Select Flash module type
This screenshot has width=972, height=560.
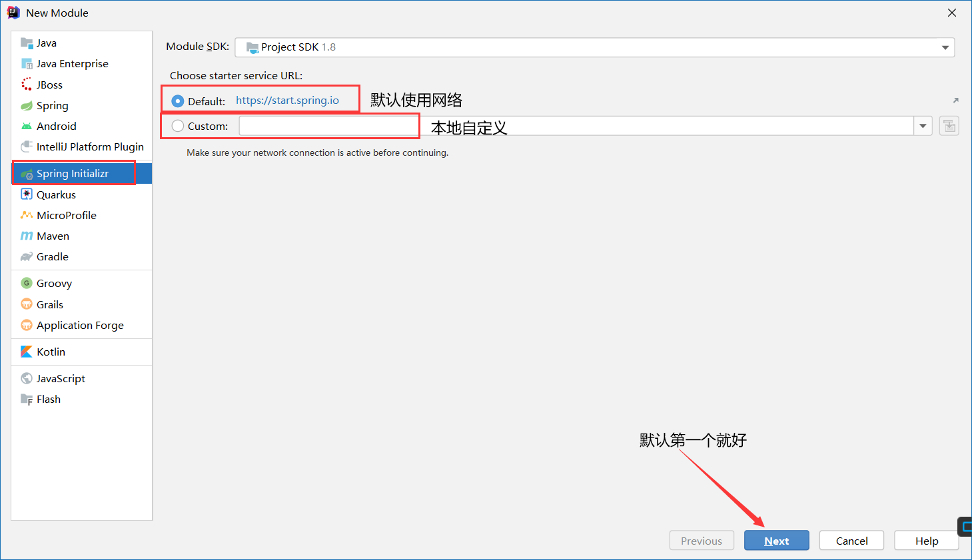point(82,400)
